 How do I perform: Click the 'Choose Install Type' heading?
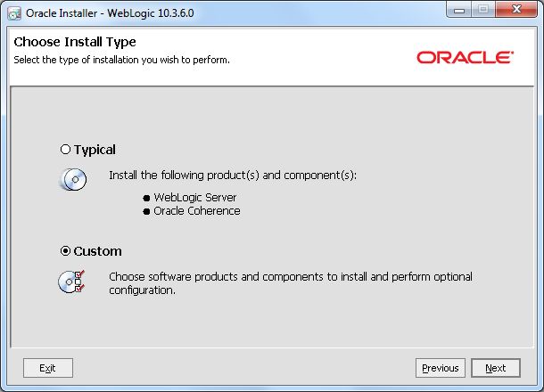(75, 42)
